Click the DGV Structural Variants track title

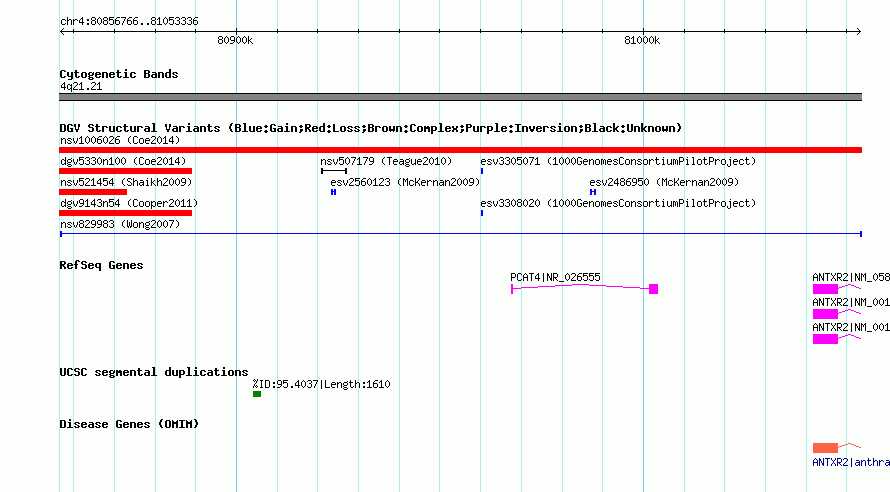click(x=371, y=128)
